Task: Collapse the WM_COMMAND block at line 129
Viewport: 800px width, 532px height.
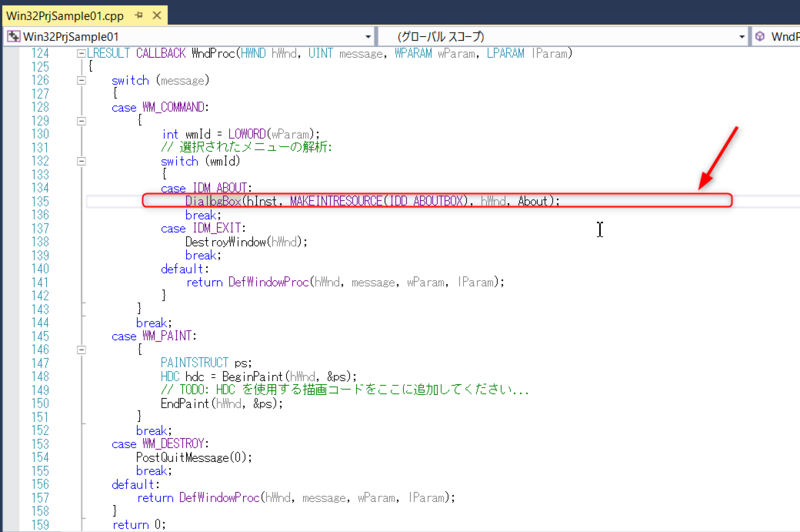Action: pyautogui.click(x=81, y=121)
